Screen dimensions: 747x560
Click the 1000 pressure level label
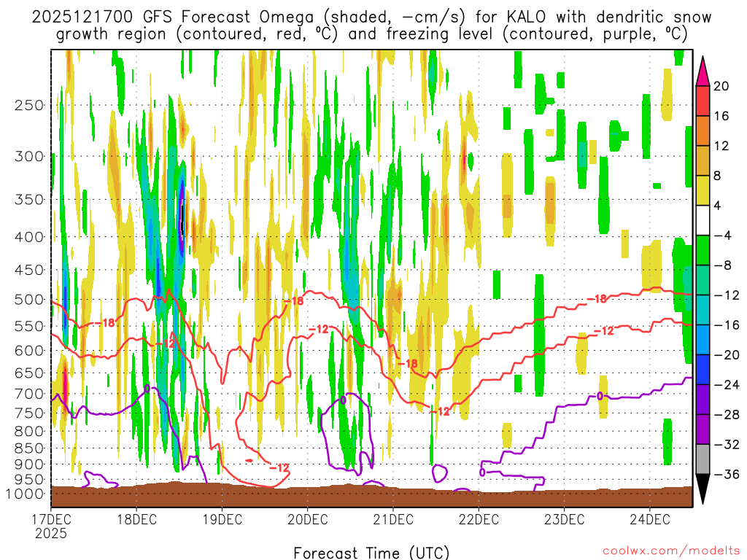(x=26, y=494)
